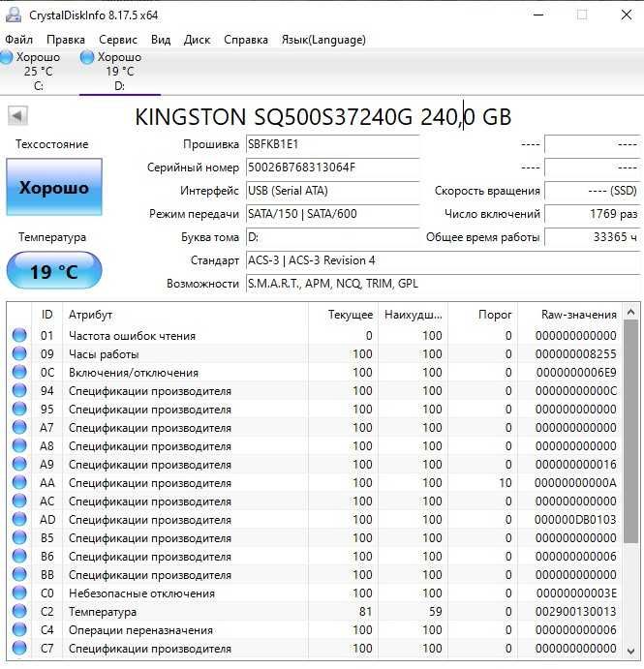644x669 pixels.
Task: Select the Небезопасные отключения row
Action: coord(315,593)
